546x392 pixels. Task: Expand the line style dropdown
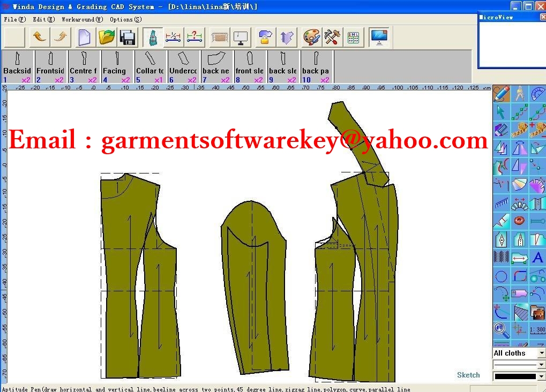[541, 365]
